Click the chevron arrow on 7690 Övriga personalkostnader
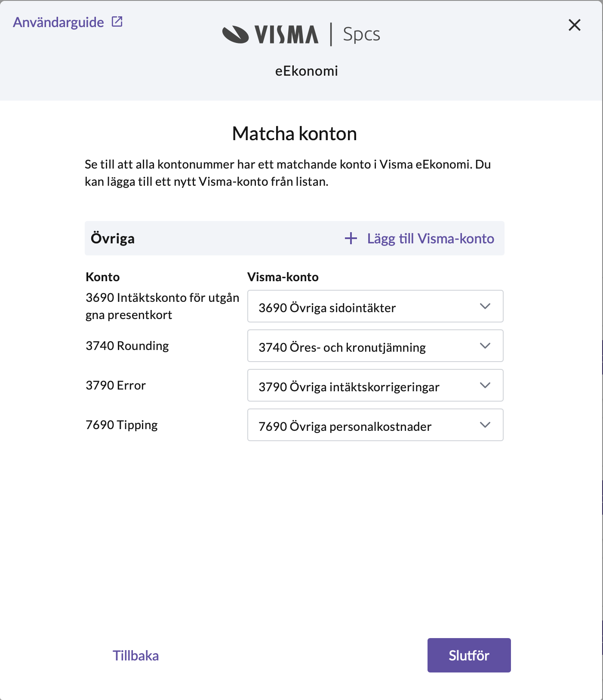This screenshot has height=700, width=603. 485,425
